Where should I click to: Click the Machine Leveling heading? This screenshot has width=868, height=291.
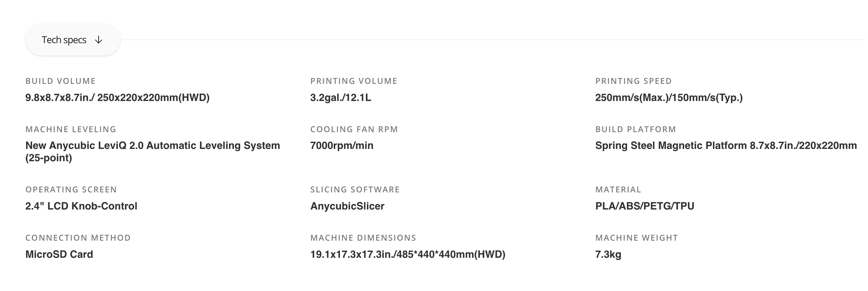point(71,129)
